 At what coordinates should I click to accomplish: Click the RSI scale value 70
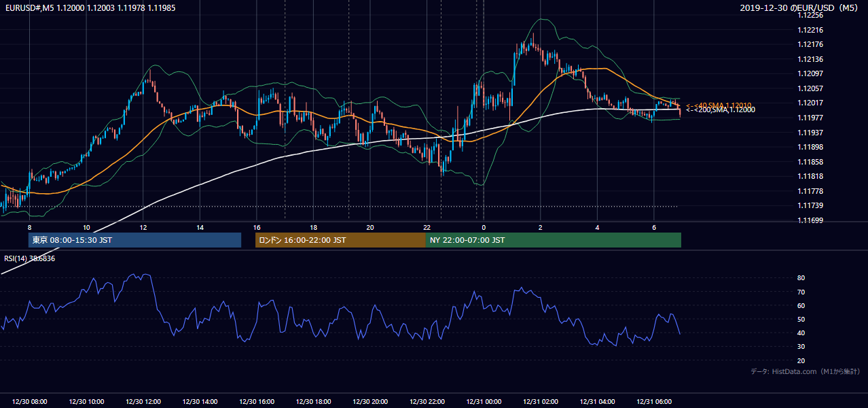[801, 292]
